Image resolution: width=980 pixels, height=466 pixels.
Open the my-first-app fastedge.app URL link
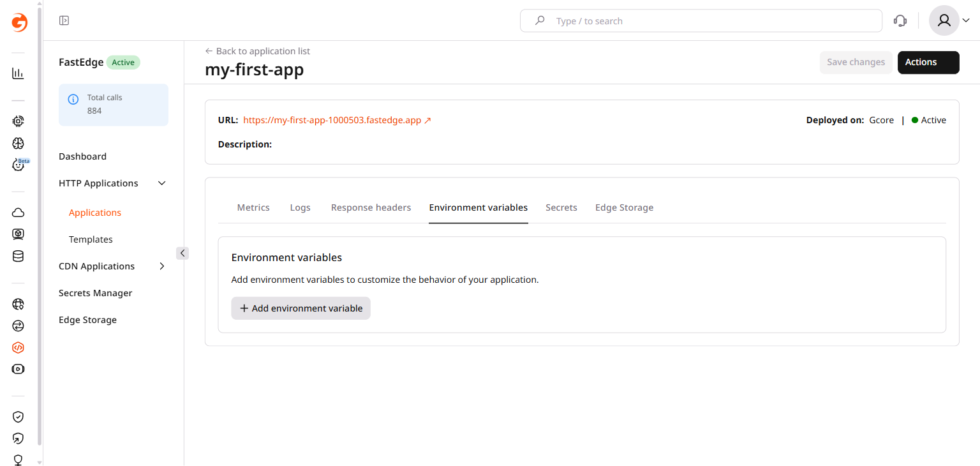coord(332,120)
